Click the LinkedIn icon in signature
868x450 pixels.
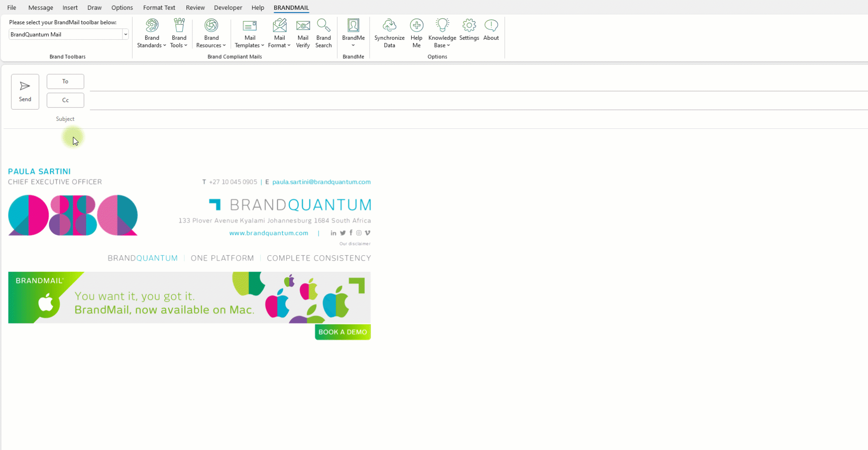(334, 233)
